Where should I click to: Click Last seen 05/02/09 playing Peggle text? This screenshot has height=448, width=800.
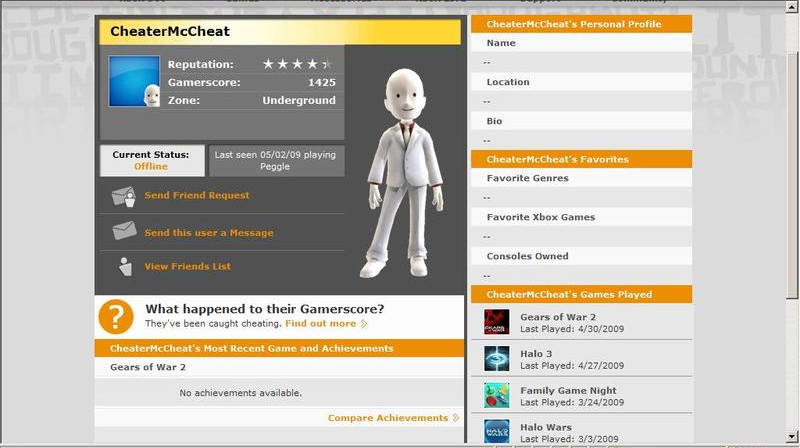(275, 160)
